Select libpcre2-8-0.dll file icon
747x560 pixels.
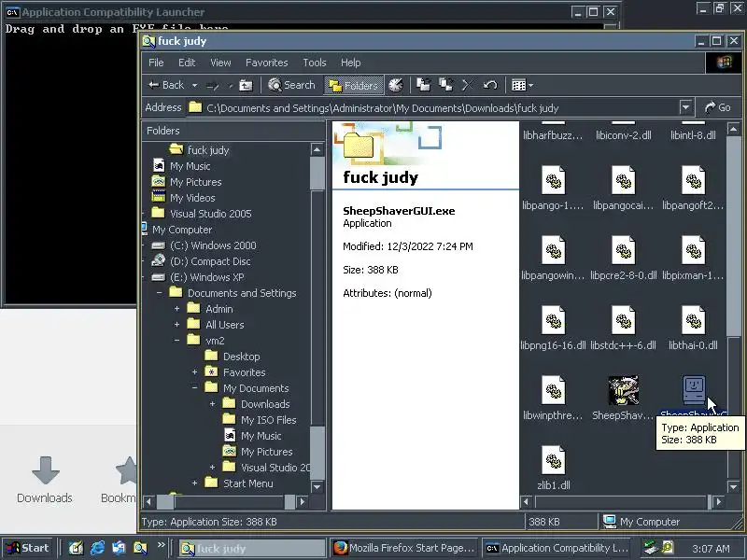tap(623, 250)
